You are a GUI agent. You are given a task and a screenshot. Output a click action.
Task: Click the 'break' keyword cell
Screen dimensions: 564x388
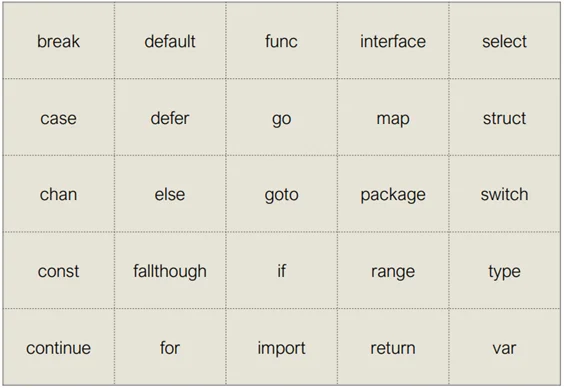click(59, 41)
